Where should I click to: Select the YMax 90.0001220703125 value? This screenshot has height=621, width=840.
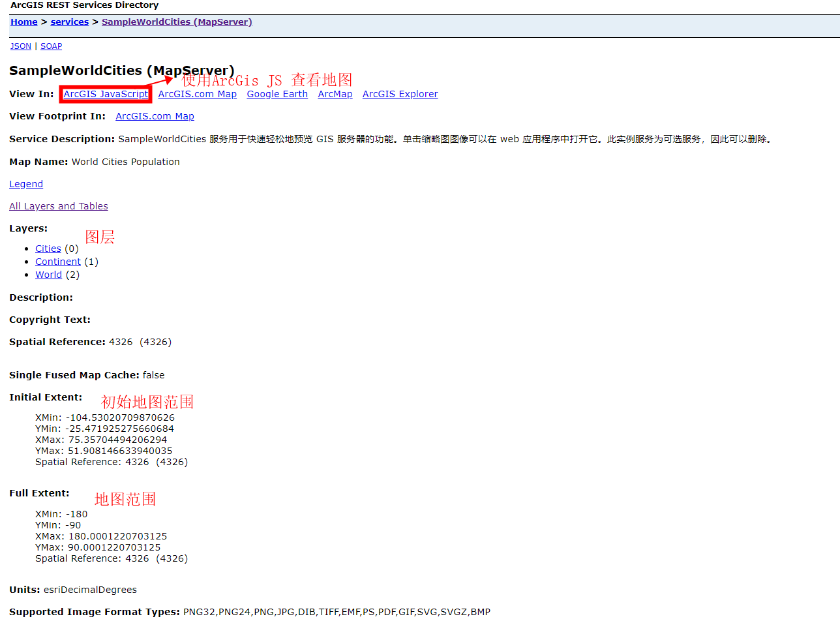click(x=114, y=547)
